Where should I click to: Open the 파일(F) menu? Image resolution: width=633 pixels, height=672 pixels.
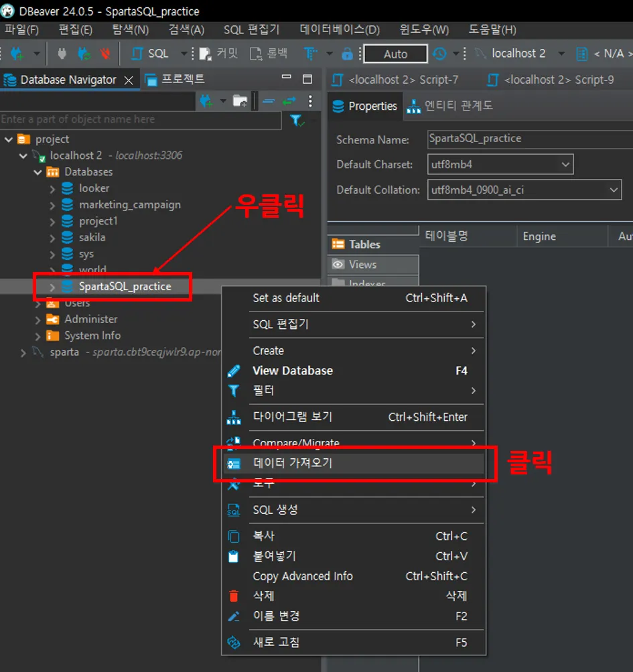21,30
